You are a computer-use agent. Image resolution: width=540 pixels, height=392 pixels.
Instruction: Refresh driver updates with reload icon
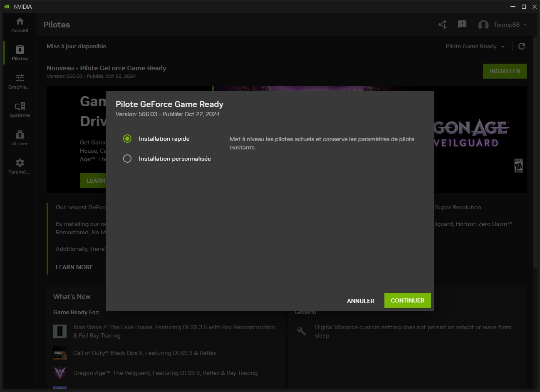[x=522, y=46]
